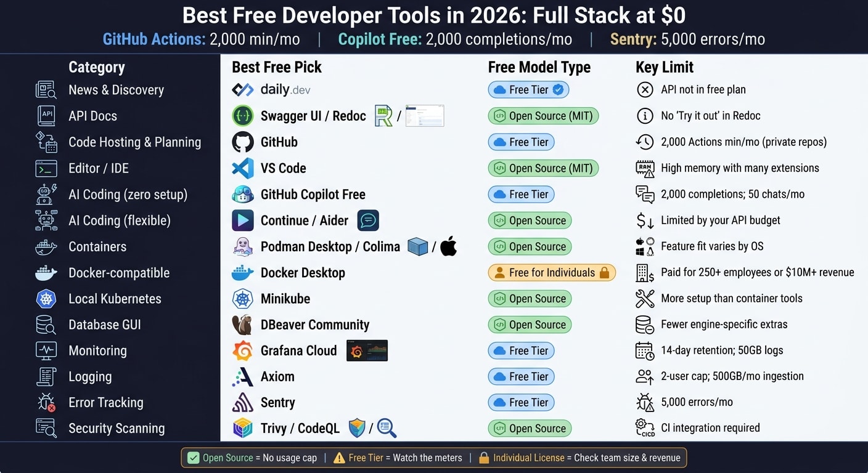Click the Grafana Cloud dashboard thumbnail

[x=367, y=350]
